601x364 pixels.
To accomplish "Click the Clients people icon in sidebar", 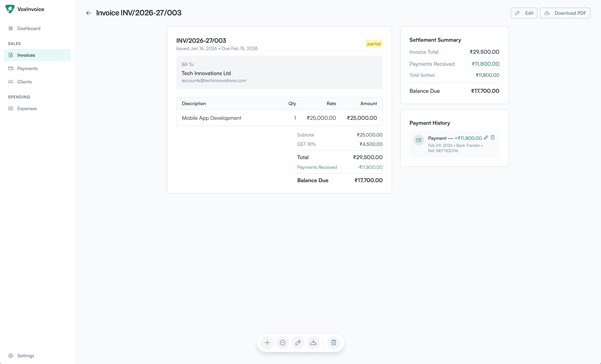I will click(x=11, y=82).
